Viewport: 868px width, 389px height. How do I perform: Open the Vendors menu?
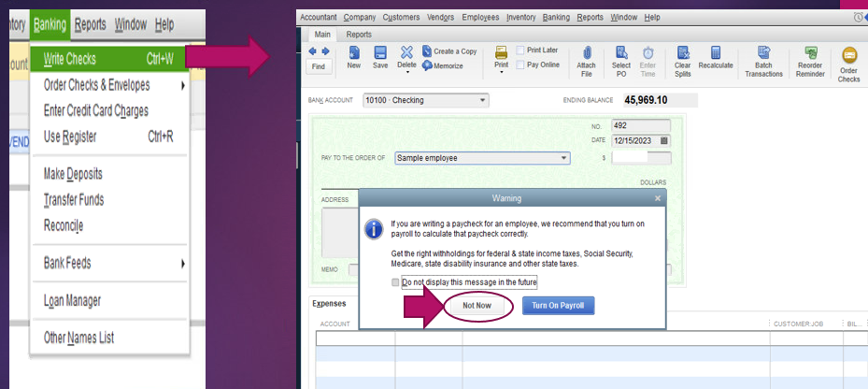click(x=441, y=17)
